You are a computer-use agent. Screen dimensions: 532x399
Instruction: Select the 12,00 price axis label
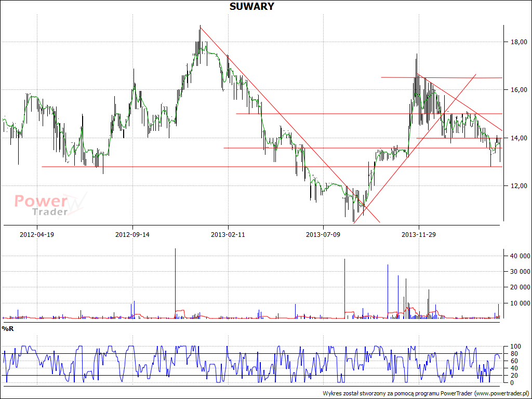click(x=519, y=186)
